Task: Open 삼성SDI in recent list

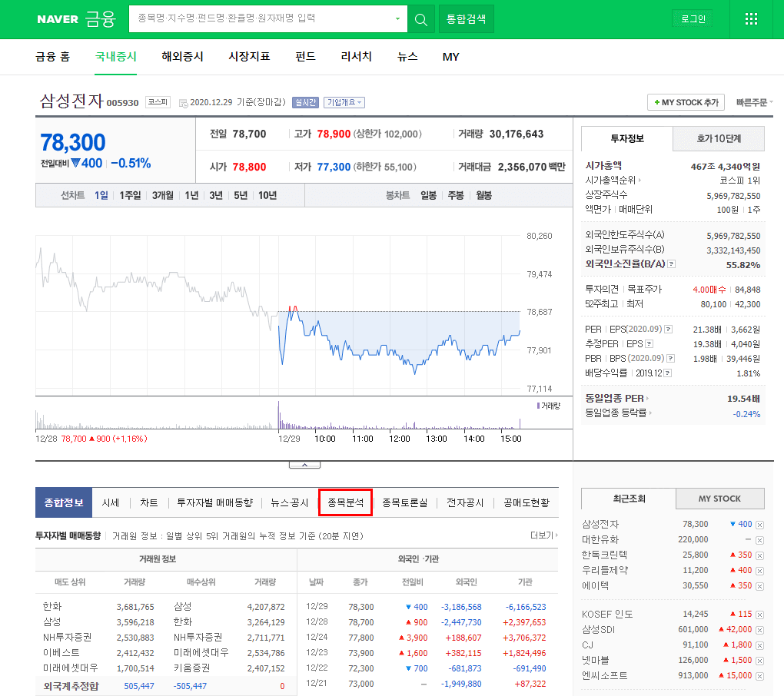Action: pos(599,629)
